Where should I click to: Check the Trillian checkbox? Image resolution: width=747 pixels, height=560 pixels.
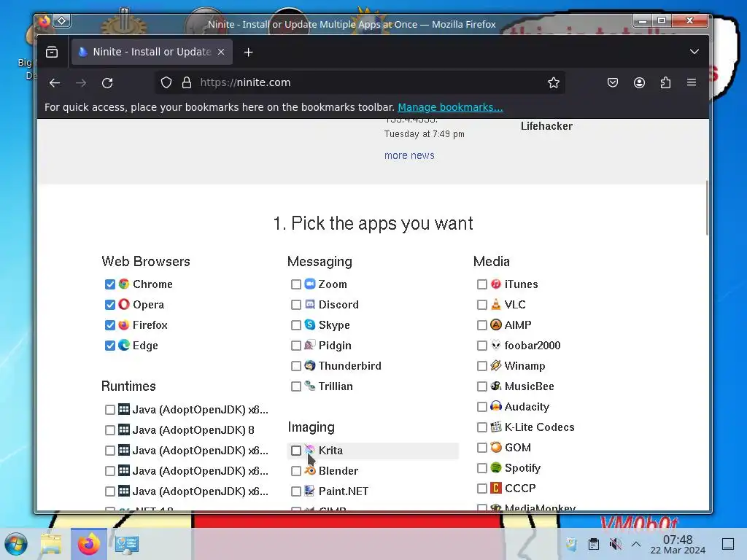pyautogui.click(x=296, y=386)
